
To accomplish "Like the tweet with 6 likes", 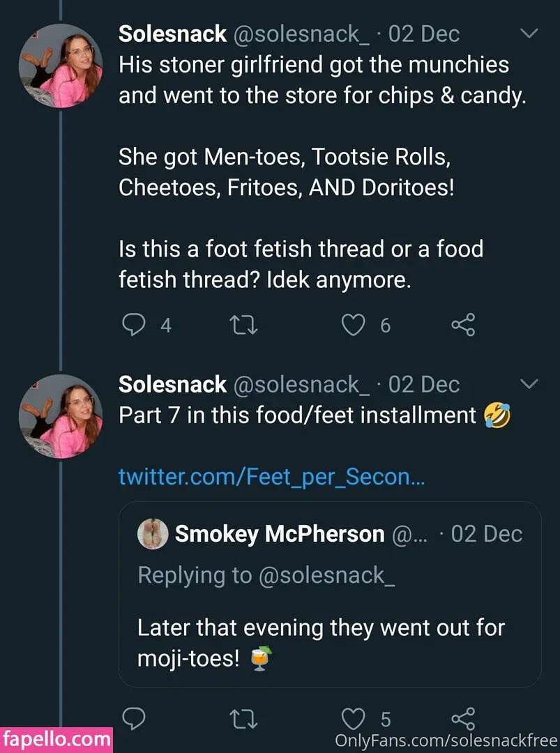I will [354, 325].
